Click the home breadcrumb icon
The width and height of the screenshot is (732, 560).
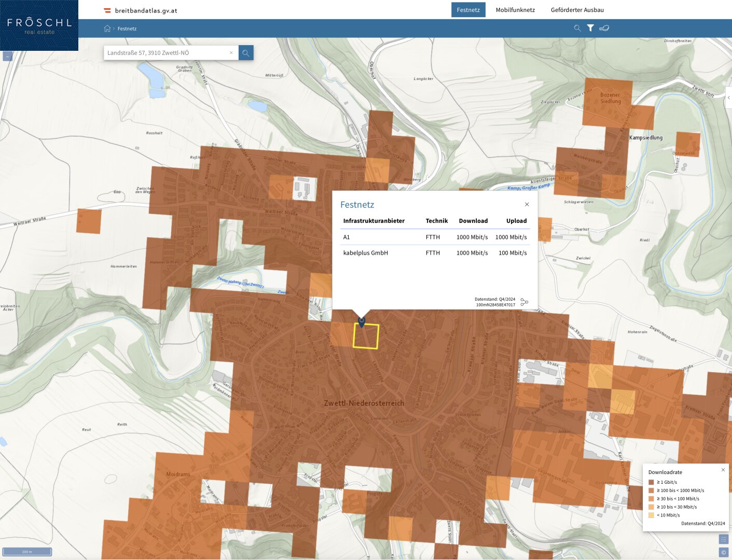coord(107,29)
